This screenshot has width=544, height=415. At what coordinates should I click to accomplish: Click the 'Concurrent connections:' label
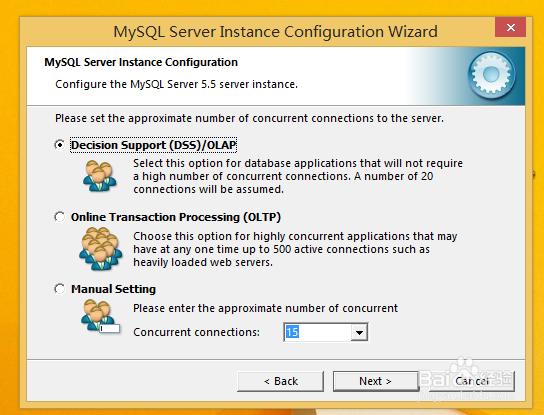click(x=196, y=332)
